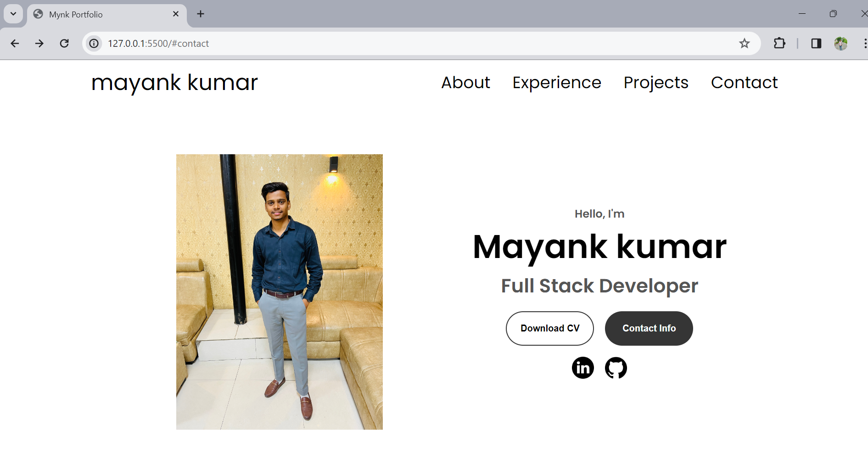This screenshot has width=868, height=460.
Task: Click the Contact Info button
Action: point(649,328)
